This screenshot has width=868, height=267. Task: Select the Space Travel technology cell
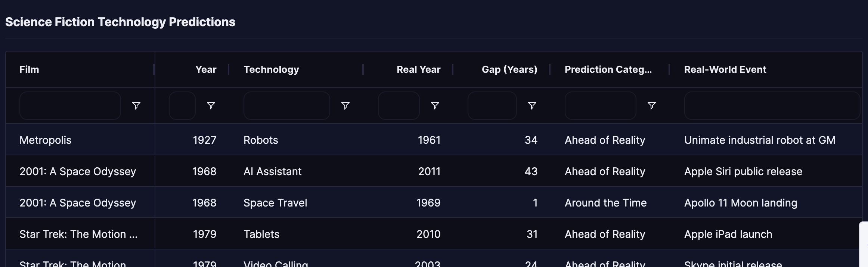275,203
